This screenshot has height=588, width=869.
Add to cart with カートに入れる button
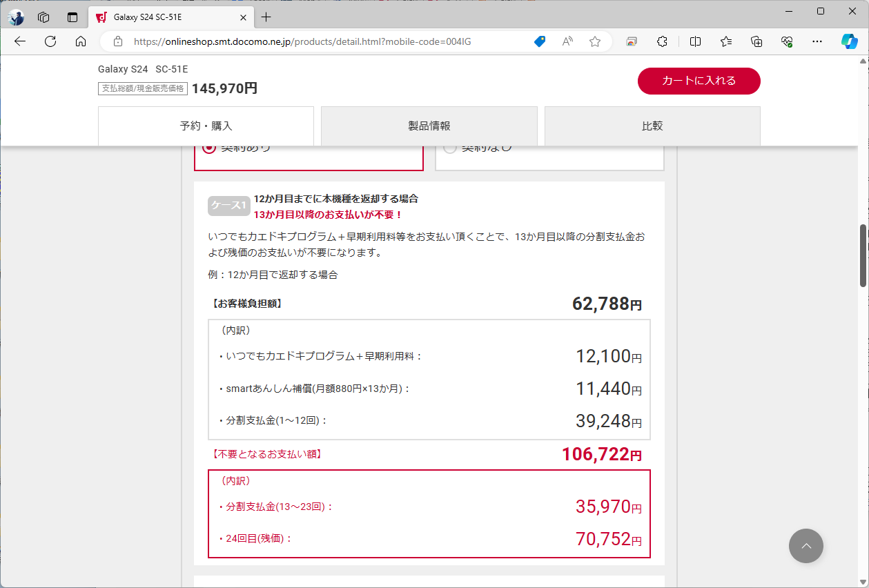699,81
